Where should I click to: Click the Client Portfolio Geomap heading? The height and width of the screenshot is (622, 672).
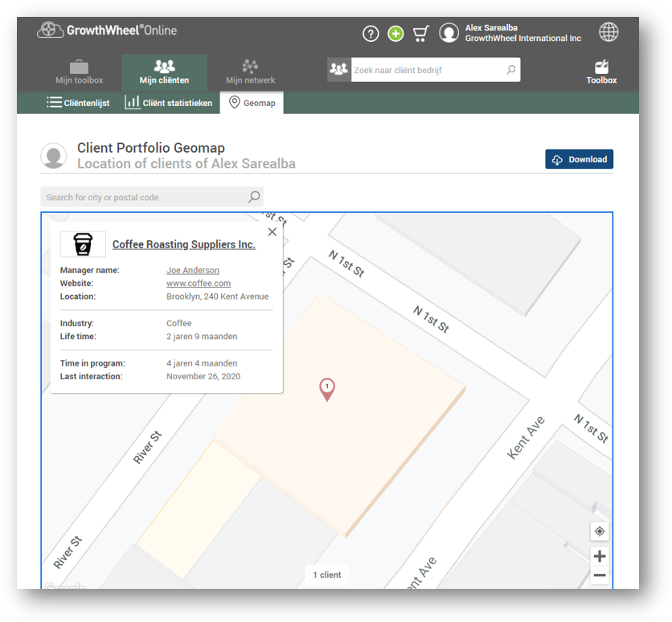[x=151, y=148]
